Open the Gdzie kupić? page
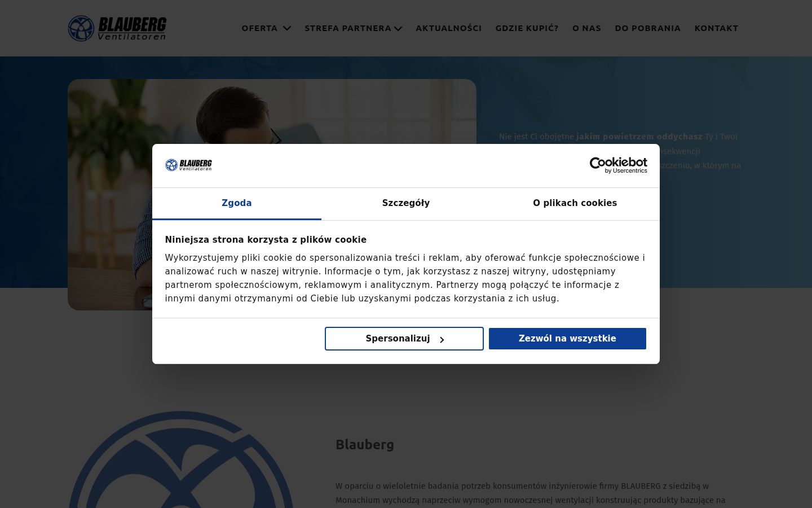 [527, 28]
